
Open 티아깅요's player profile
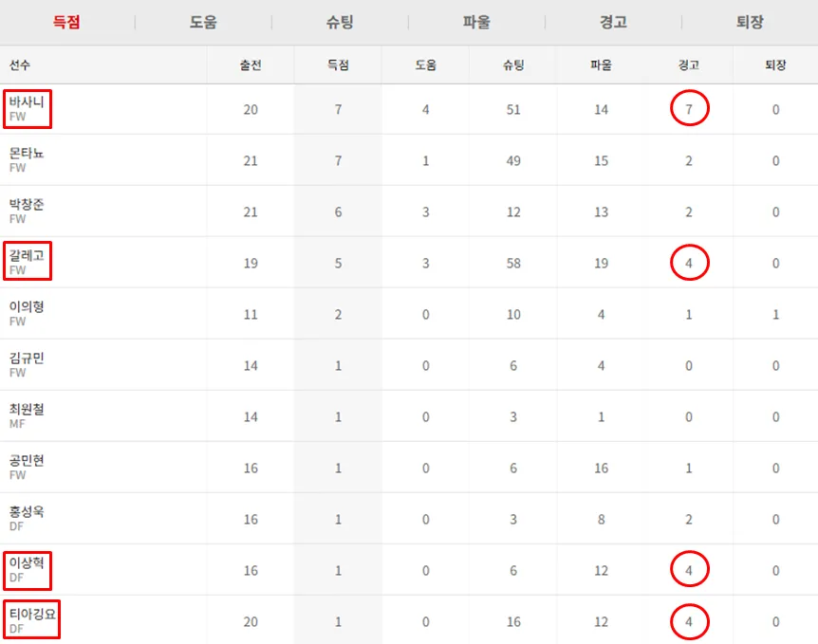pyautogui.click(x=33, y=615)
